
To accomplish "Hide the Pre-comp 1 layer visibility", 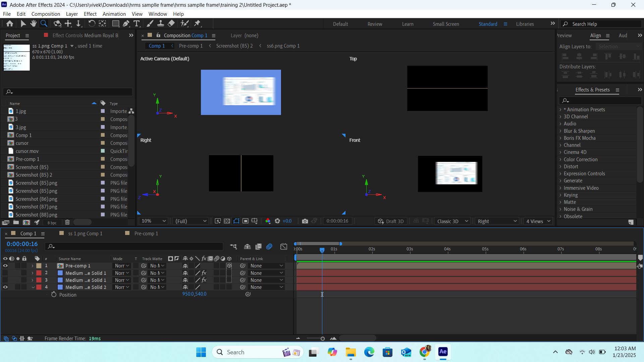I will [x=5, y=265].
